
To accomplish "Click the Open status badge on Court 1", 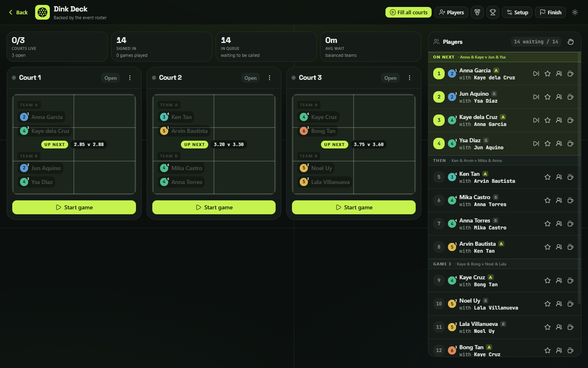I will [111, 78].
